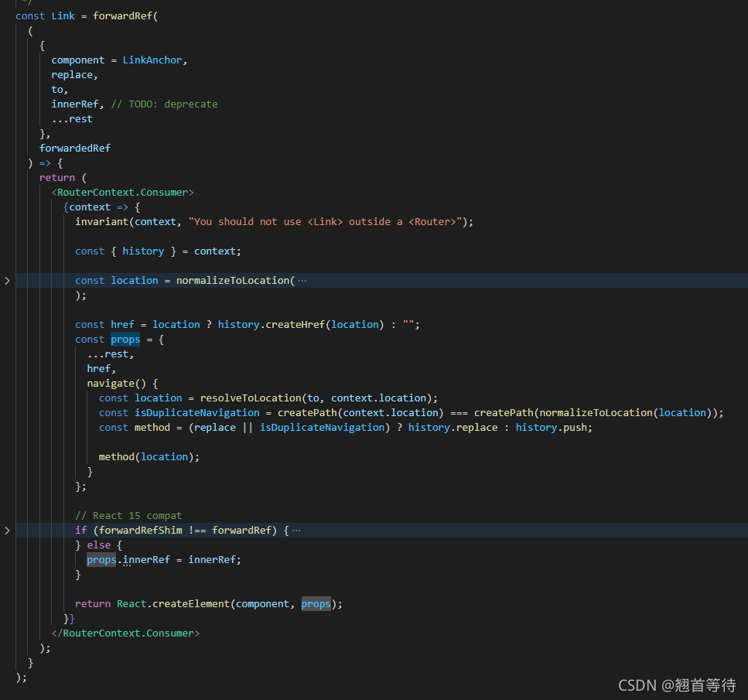The image size is (748, 700).
Task: Click 'forwardRef(' in const Link declaration
Action: coord(125,15)
